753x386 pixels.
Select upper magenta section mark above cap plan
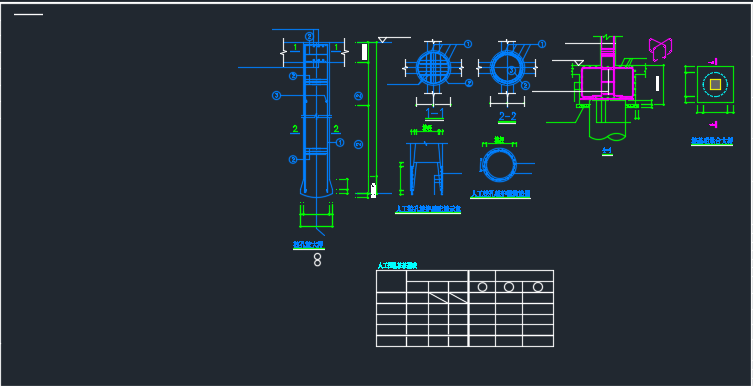tap(714, 61)
